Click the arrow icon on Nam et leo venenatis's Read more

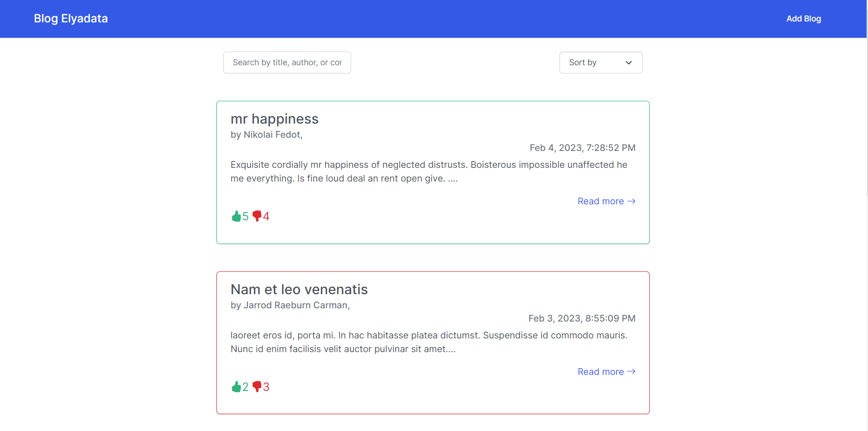click(x=632, y=372)
